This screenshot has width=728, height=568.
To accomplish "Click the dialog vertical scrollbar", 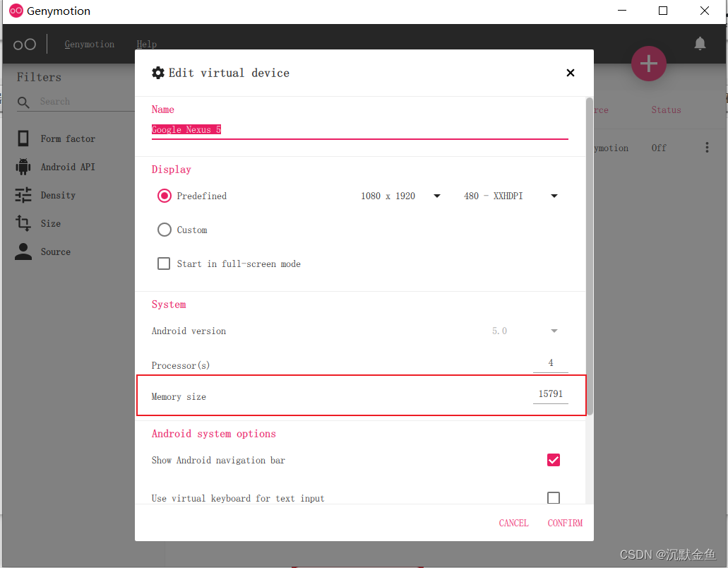I will [590, 256].
